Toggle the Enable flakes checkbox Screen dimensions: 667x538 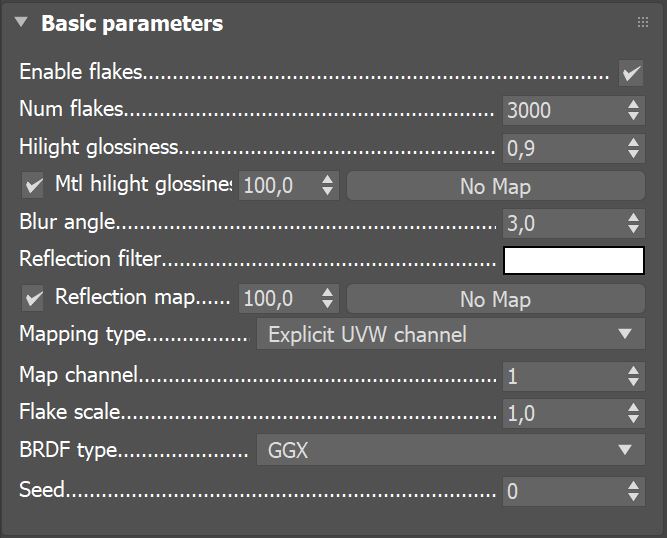tap(631, 73)
